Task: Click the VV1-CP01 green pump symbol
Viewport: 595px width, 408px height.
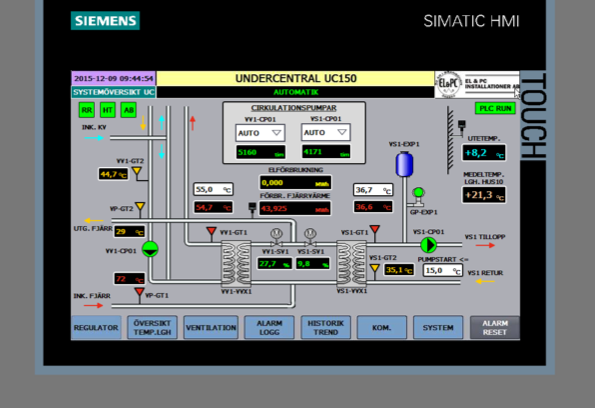Action: (x=150, y=249)
